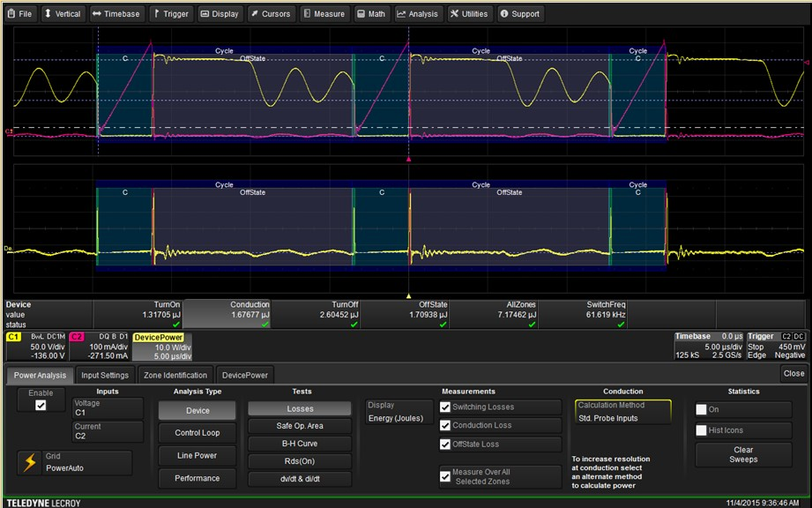This screenshot has width=812, height=508.
Task: Open the Measure menu
Action: (324, 14)
